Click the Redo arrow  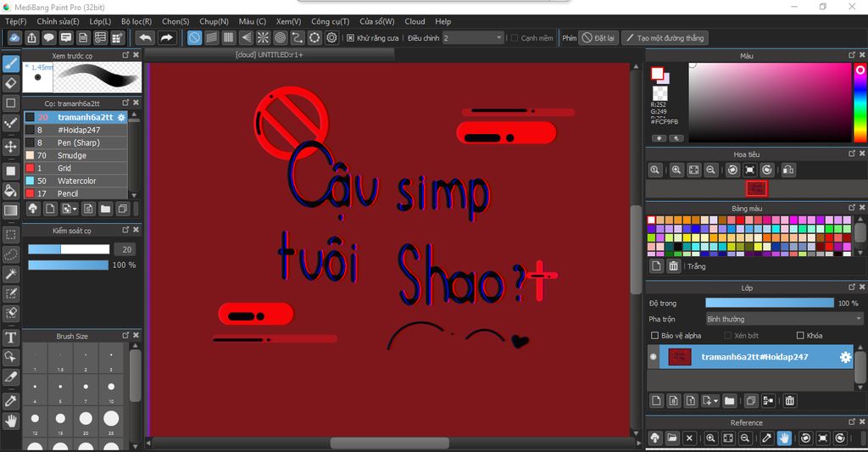pos(166,37)
